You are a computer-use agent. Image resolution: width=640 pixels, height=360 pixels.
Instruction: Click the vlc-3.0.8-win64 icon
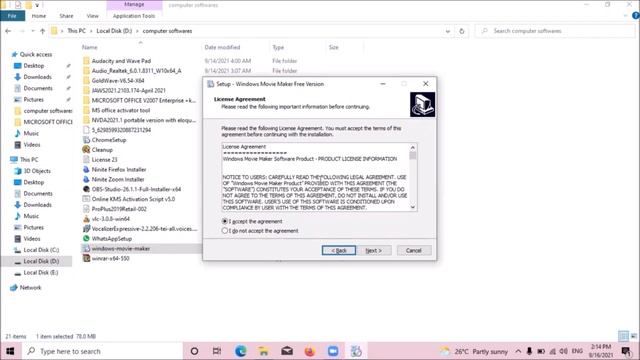[x=86, y=219]
